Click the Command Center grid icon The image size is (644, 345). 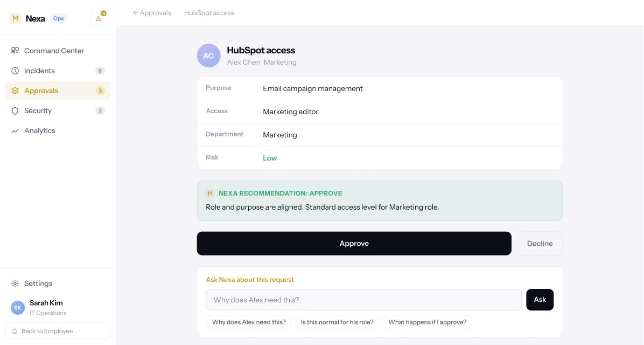[15, 51]
